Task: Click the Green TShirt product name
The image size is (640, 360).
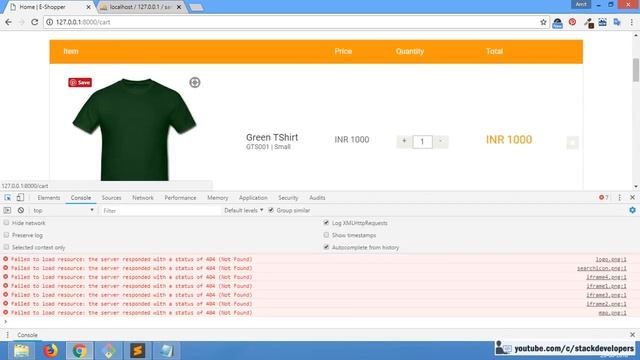Action: pos(272,137)
